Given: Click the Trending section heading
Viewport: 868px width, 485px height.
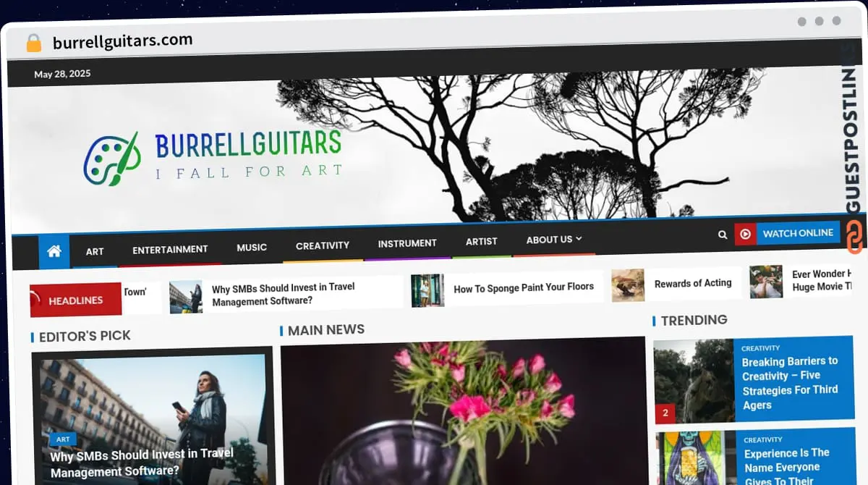Looking at the screenshot, I should [694, 320].
